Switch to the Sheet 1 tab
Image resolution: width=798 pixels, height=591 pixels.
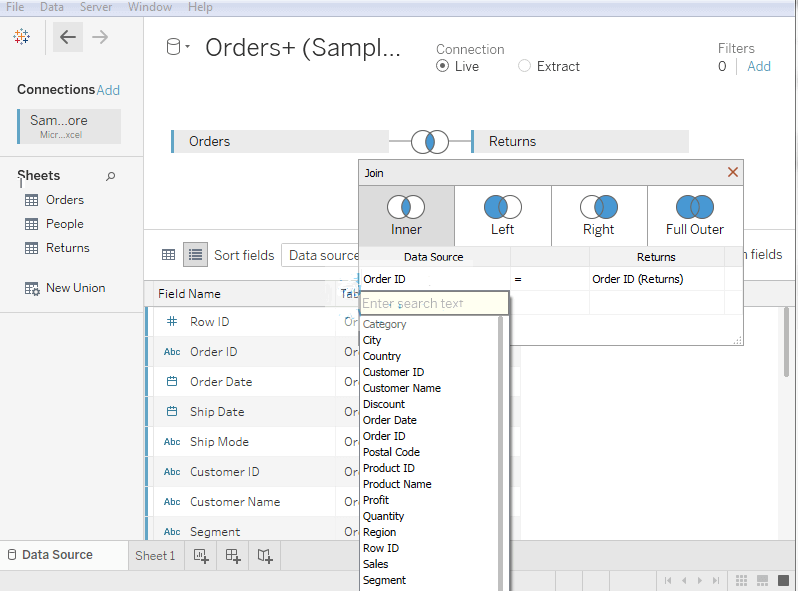155,556
